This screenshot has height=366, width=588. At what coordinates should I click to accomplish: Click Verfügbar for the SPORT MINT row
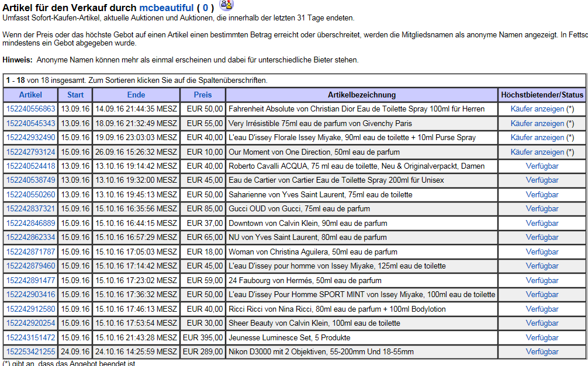pyautogui.click(x=542, y=294)
